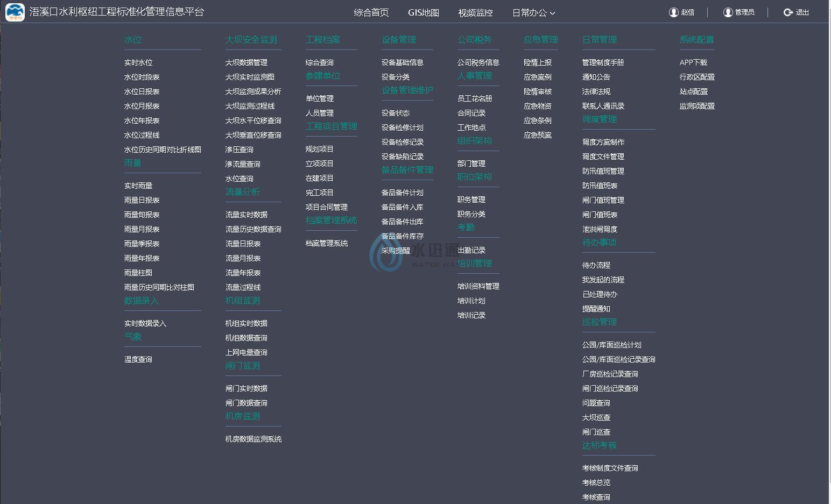Open 设备基础信息
Image resolution: width=831 pixels, height=504 pixels.
[x=403, y=62]
